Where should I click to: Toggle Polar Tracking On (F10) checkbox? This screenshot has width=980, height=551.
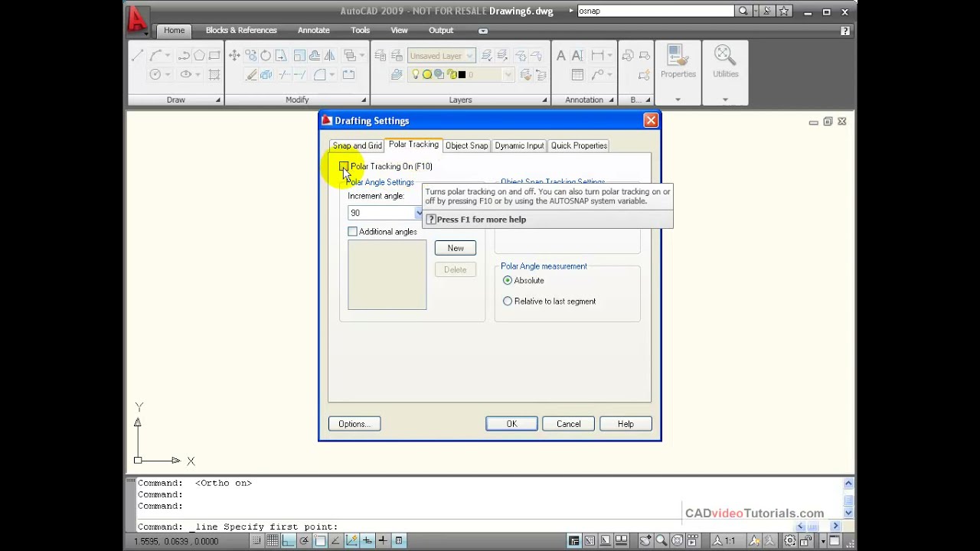coord(345,166)
